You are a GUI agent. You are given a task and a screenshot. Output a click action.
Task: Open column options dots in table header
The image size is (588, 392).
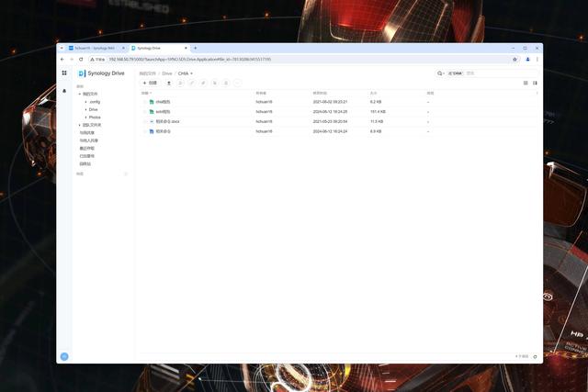point(537,93)
